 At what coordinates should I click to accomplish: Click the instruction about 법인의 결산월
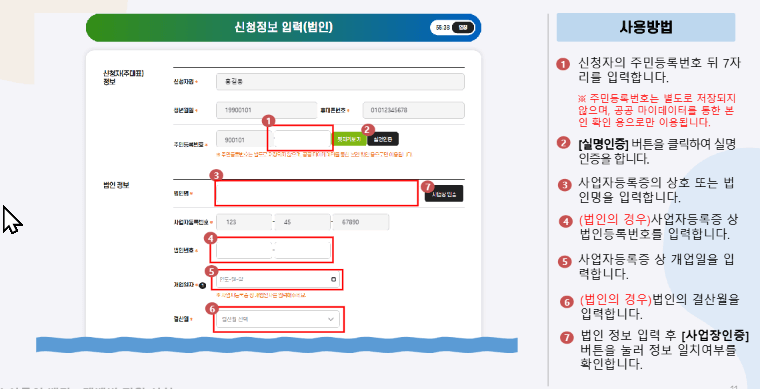[x=660, y=307]
